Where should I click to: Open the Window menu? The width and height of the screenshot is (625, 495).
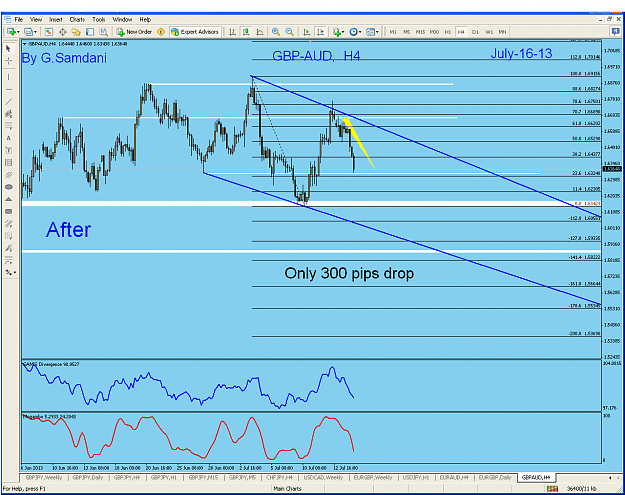pyautogui.click(x=122, y=20)
